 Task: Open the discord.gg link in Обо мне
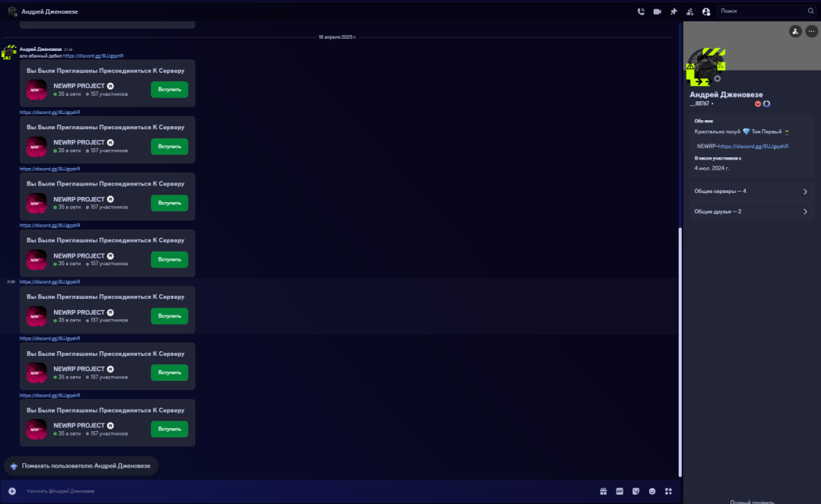pyautogui.click(x=753, y=147)
